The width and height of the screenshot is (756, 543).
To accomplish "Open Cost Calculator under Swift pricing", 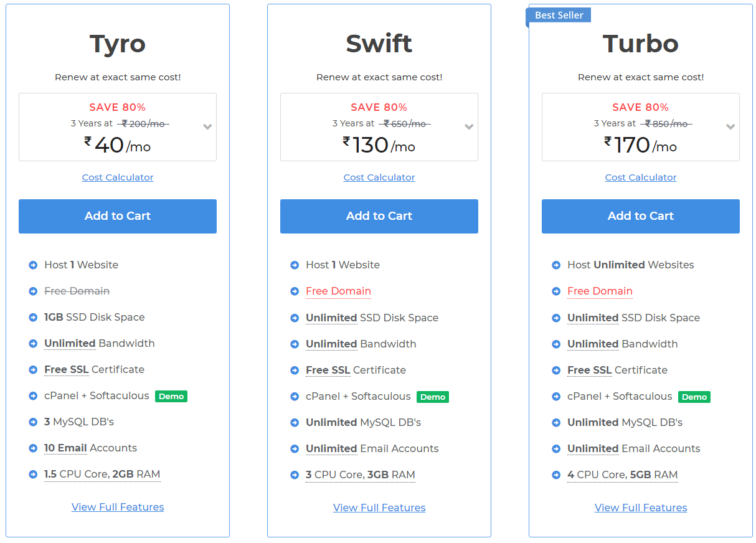I will coord(379,177).
